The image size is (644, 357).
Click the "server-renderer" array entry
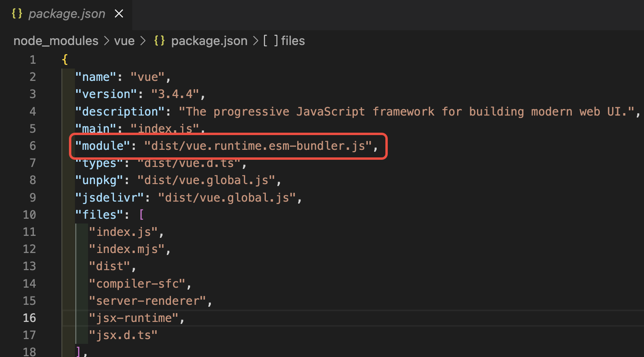click(147, 301)
